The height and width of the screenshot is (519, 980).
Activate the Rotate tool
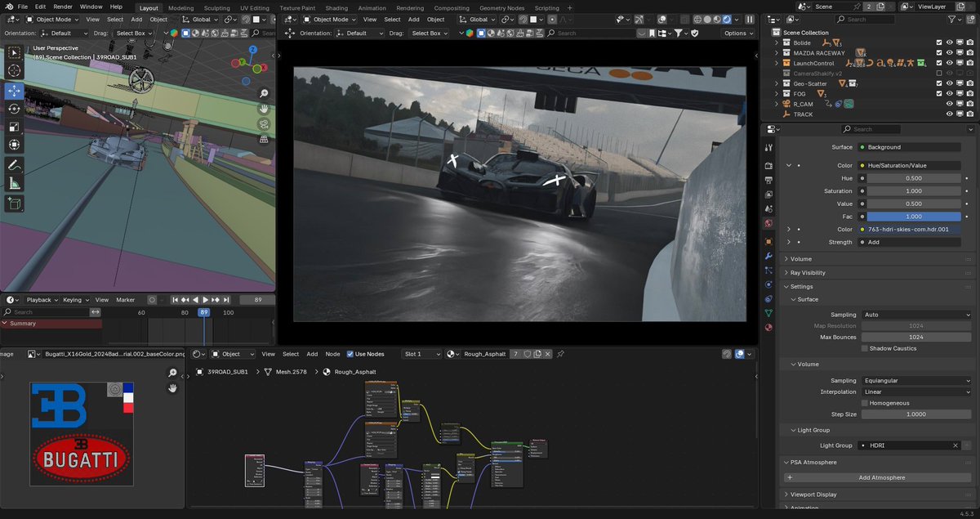15,109
